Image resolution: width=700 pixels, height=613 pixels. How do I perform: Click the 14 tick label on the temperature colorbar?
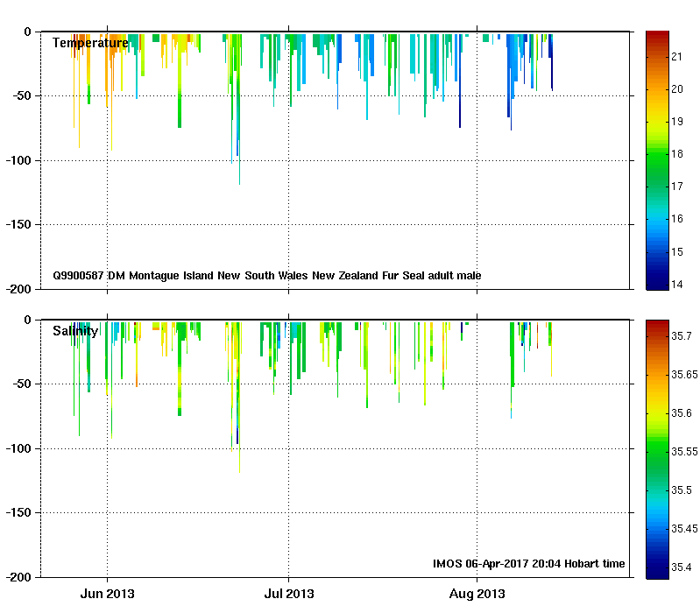pos(676,285)
